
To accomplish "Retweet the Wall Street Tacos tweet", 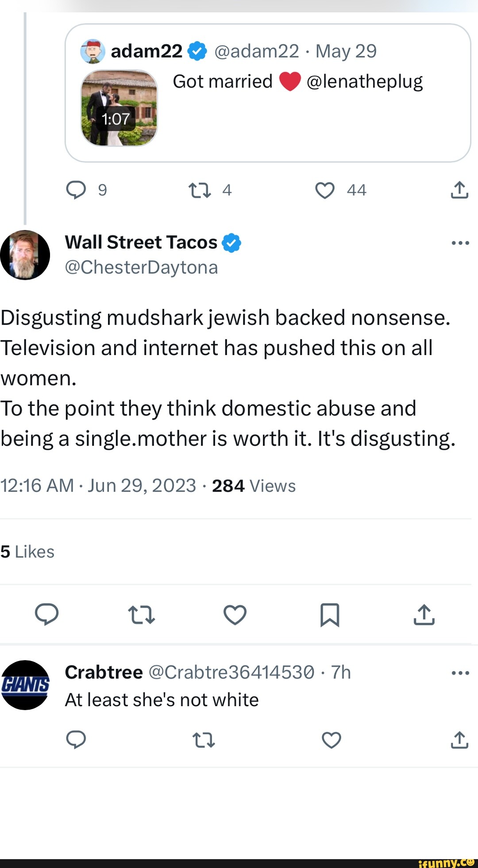I will [141, 615].
